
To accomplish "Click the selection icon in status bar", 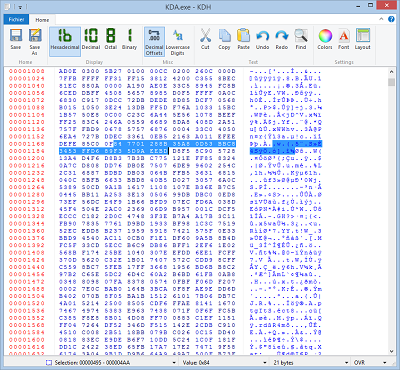I will 49,362.
